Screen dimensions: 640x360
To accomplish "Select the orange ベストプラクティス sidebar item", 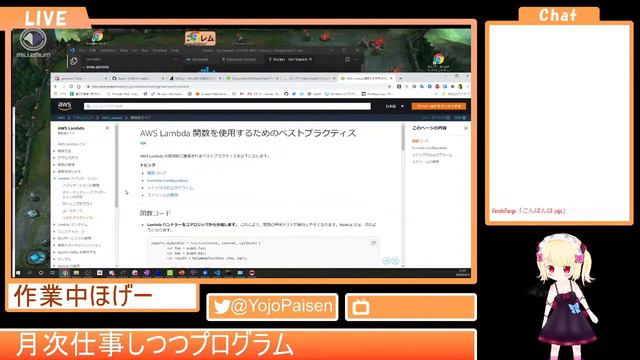I will tap(78, 218).
